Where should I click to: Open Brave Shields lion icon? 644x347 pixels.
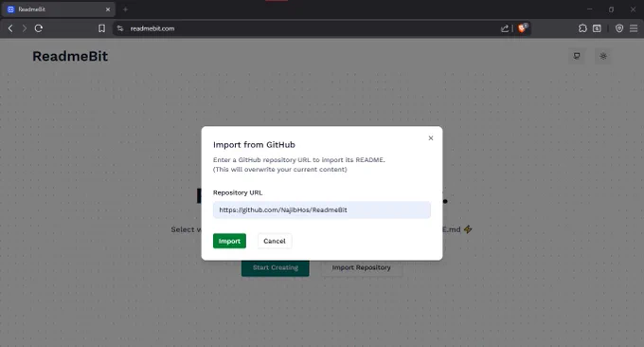click(522, 27)
